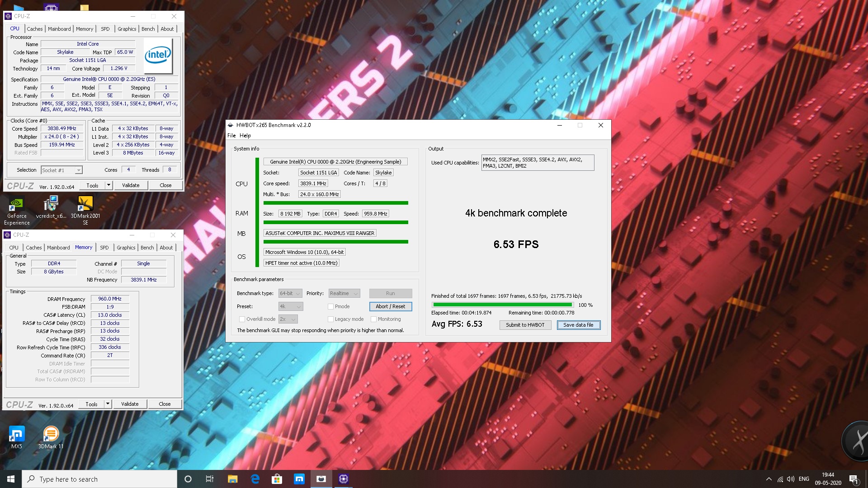
Task: Toggle the Monitoring checkbox
Action: pos(373,319)
